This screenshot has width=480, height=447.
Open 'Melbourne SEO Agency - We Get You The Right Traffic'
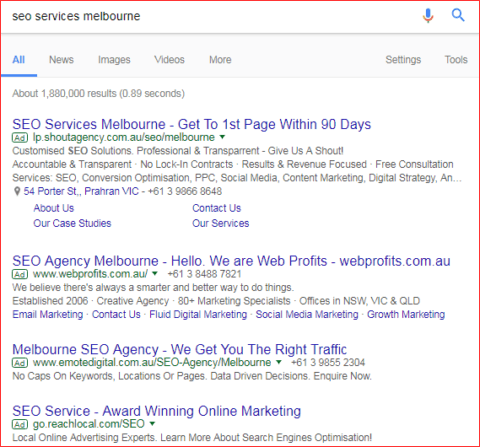[x=180, y=349]
